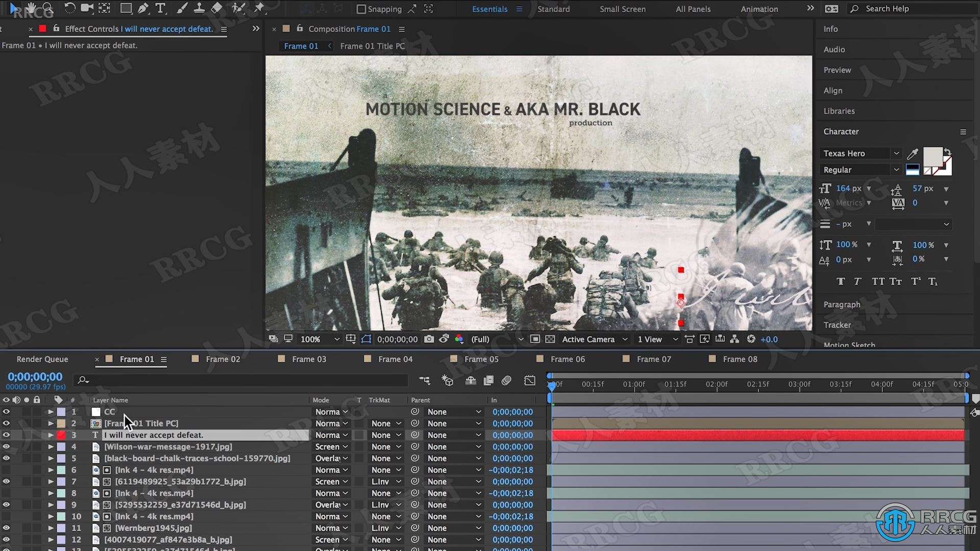Click the Hide Shy Layers timeline icon
Screen dimensions: 980x551
click(x=471, y=381)
